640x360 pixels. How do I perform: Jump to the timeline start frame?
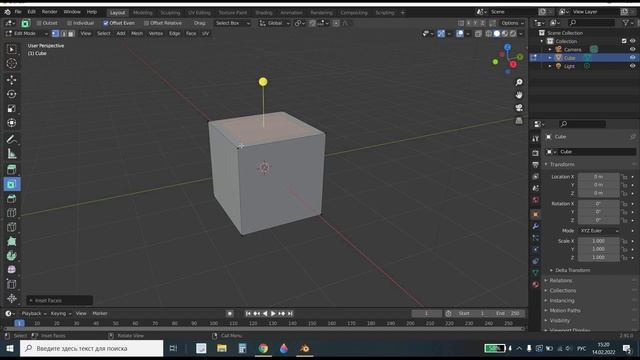point(248,313)
